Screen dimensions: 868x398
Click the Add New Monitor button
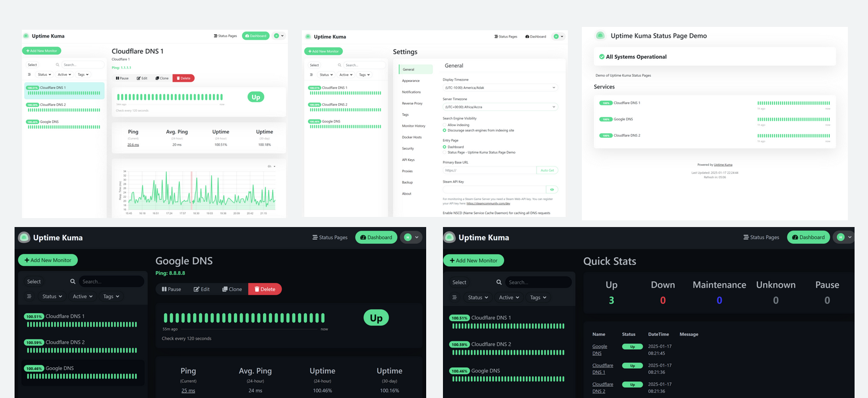coord(48,260)
